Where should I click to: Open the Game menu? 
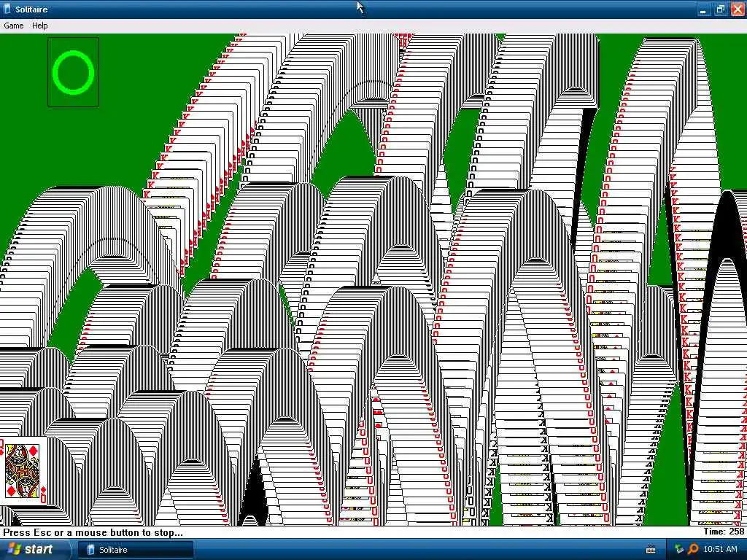coord(13,26)
